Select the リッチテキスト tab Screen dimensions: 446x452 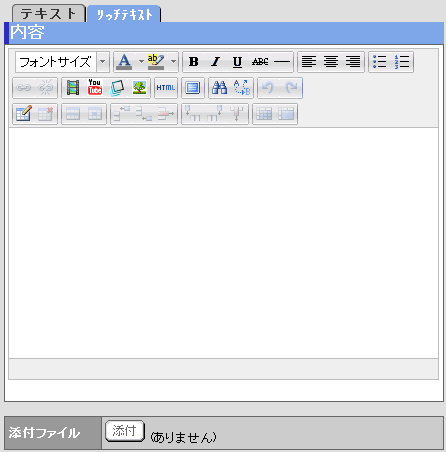124,14
